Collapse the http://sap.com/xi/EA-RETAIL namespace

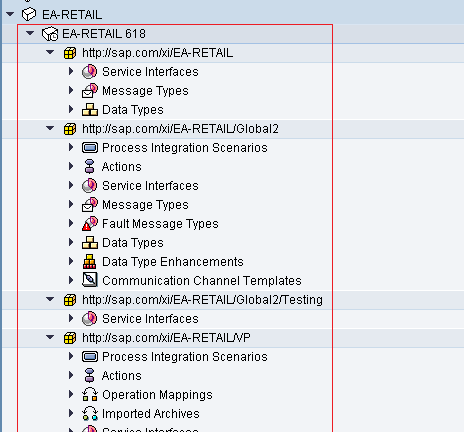click(50, 52)
